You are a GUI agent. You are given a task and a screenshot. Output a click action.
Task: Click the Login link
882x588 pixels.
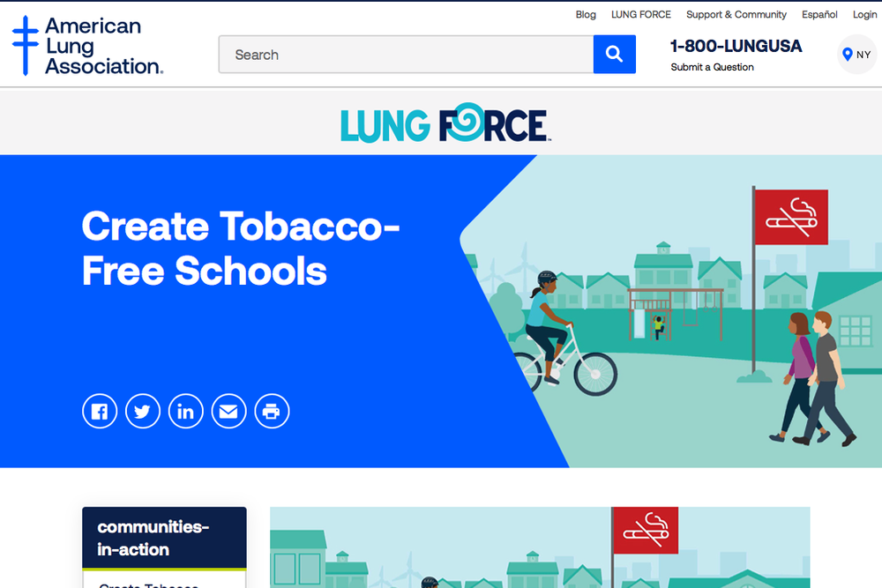(x=864, y=15)
